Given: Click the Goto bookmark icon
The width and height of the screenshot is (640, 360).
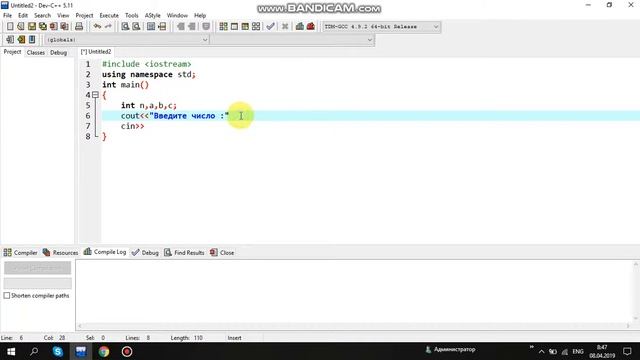Looking at the screenshot, I should (x=32, y=40).
